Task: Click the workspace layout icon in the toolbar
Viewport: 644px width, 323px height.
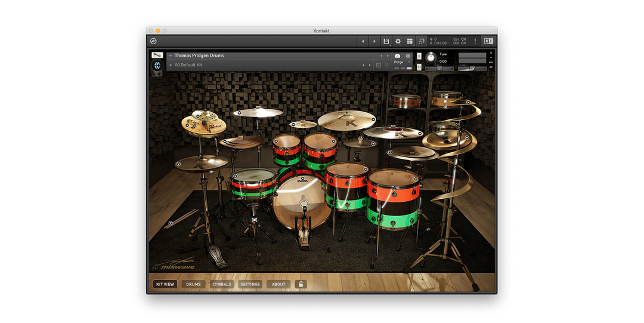Action: (x=410, y=41)
